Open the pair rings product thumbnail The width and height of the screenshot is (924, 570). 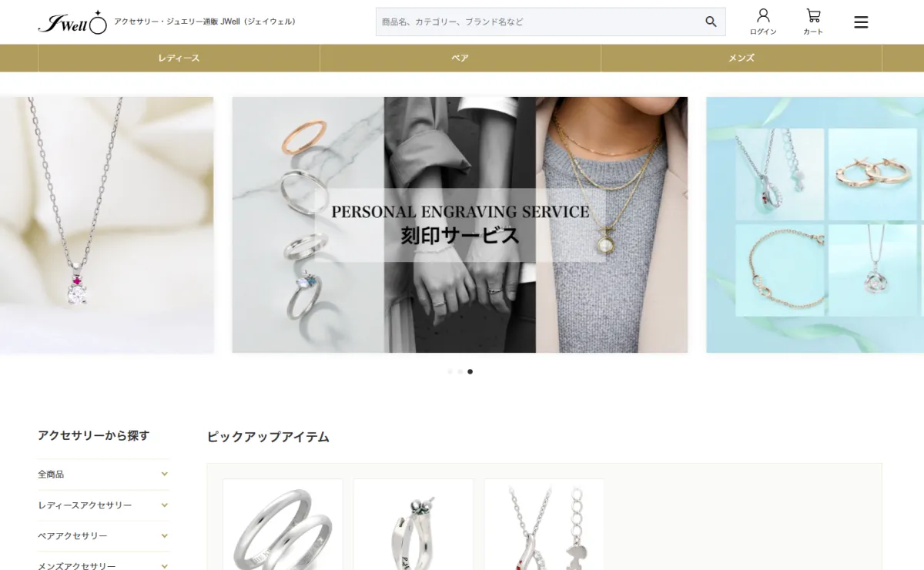283,525
